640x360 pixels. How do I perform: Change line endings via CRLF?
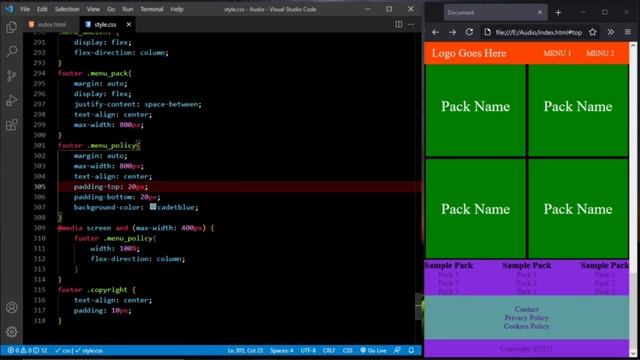click(x=329, y=350)
